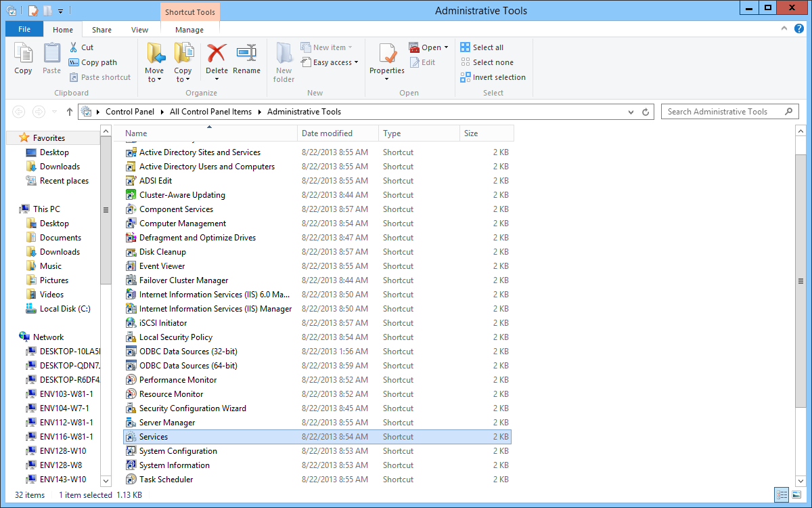Select the Disk Cleanup icon
The width and height of the screenshot is (812, 508).
pos(131,252)
